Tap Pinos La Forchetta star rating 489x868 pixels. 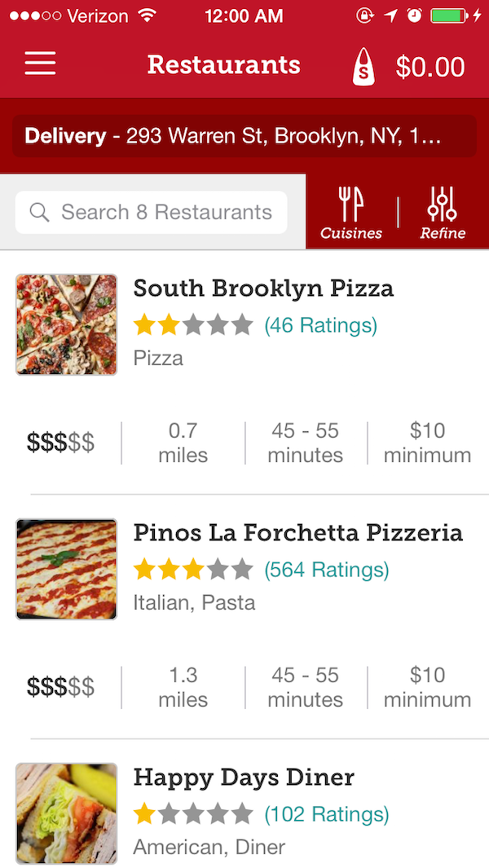[193, 570]
